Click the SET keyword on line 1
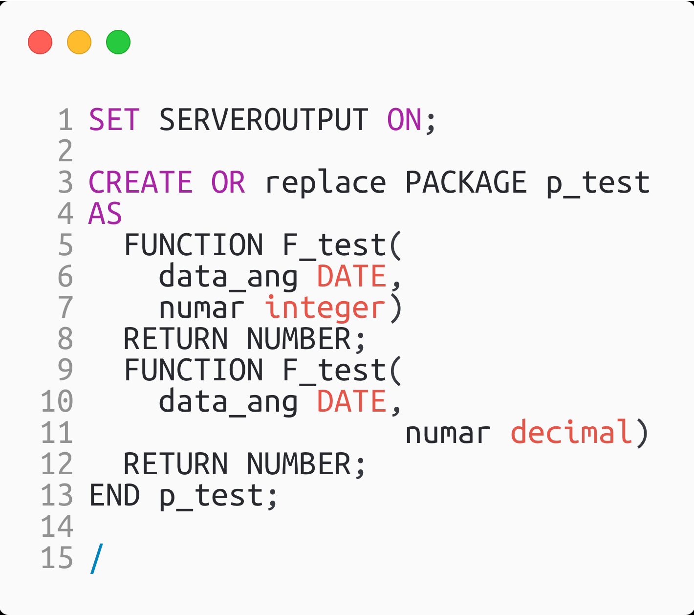 click(x=115, y=120)
